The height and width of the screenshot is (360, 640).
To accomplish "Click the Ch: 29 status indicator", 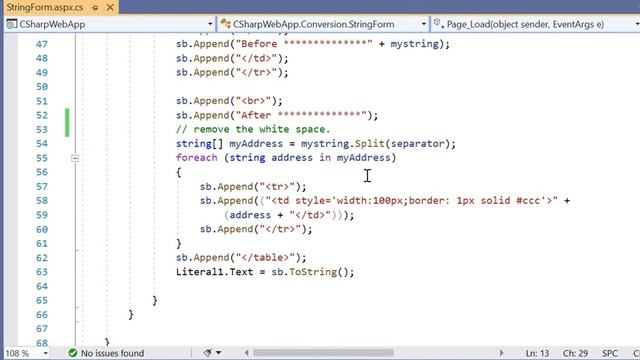I will [x=576, y=353].
